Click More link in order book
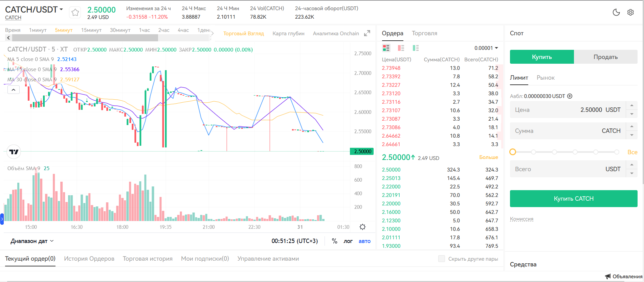The height and width of the screenshot is (282, 644). (488, 157)
